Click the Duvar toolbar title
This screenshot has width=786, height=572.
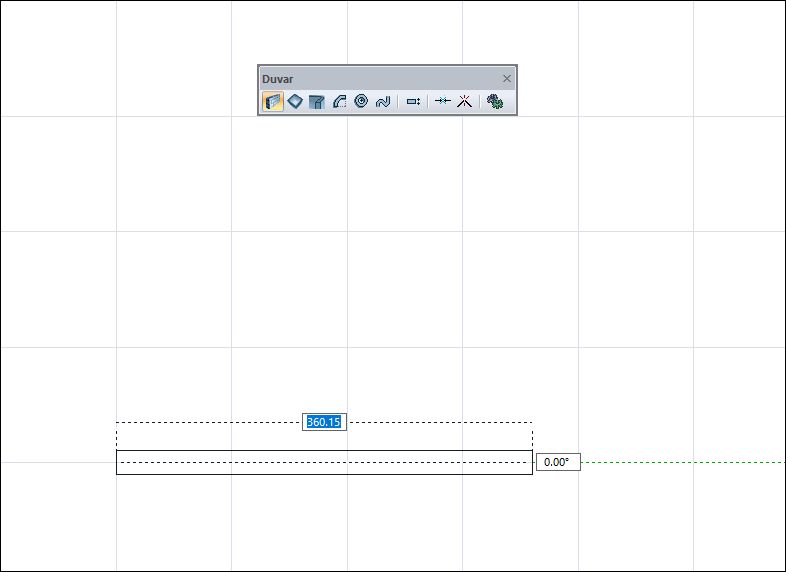tap(278, 79)
